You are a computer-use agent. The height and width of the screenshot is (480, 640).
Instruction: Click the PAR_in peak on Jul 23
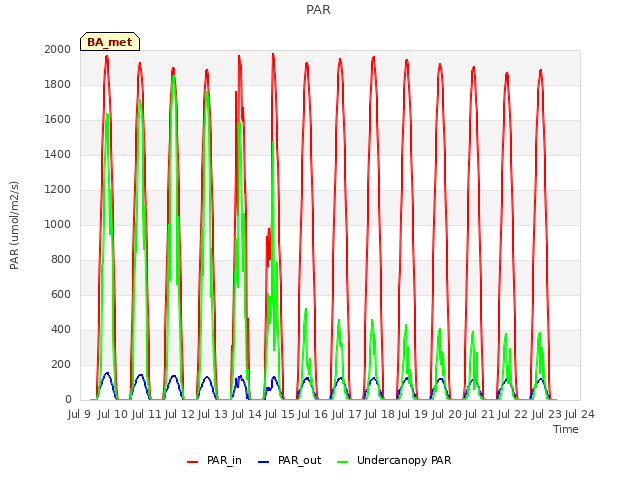pyautogui.click(x=541, y=70)
